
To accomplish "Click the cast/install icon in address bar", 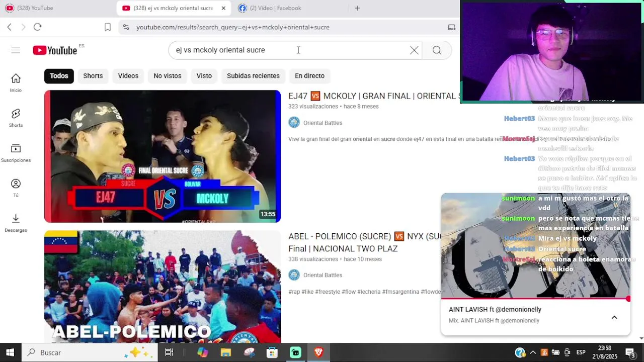I will tap(452, 27).
